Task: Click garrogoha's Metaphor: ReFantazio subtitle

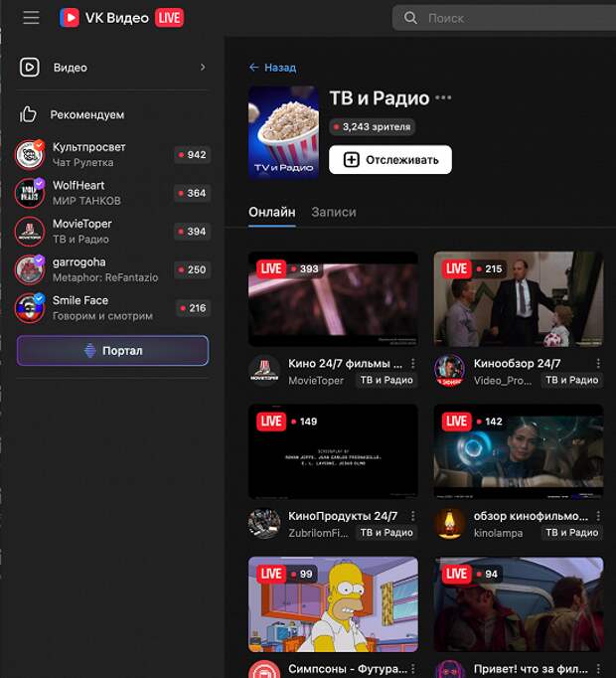Action: pos(105,277)
